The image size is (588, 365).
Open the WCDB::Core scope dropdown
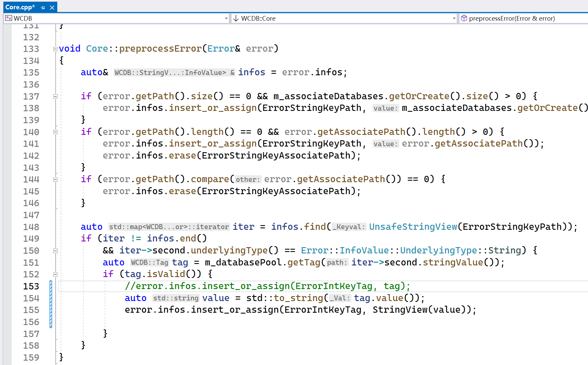454,18
